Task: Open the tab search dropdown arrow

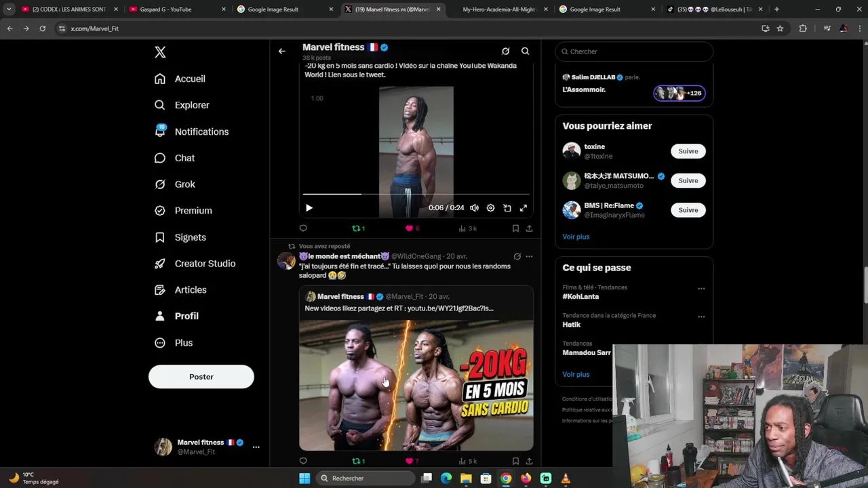Action: coord(9,9)
